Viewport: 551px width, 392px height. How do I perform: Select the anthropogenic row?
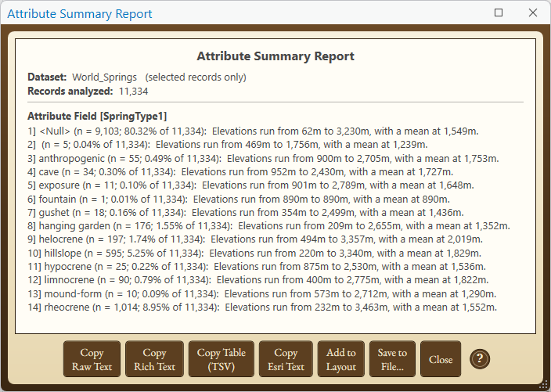click(x=263, y=158)
